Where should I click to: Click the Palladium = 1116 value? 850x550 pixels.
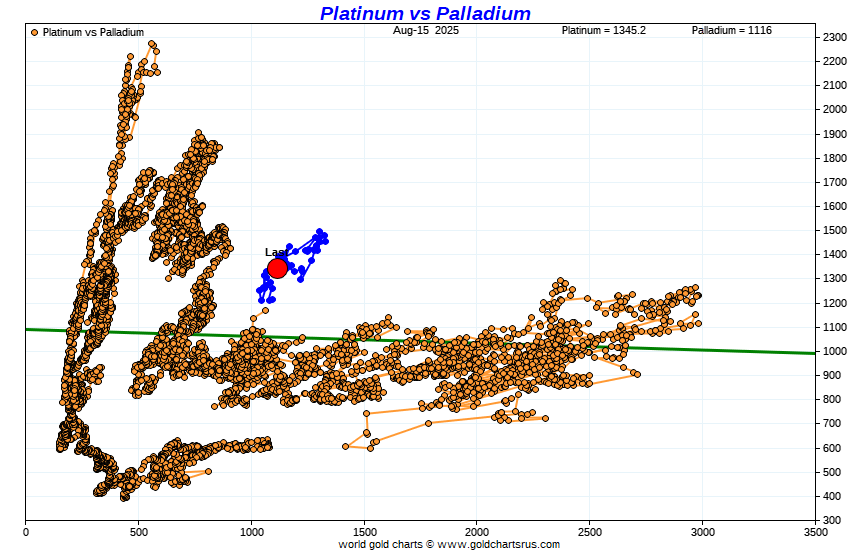(732, 30)
